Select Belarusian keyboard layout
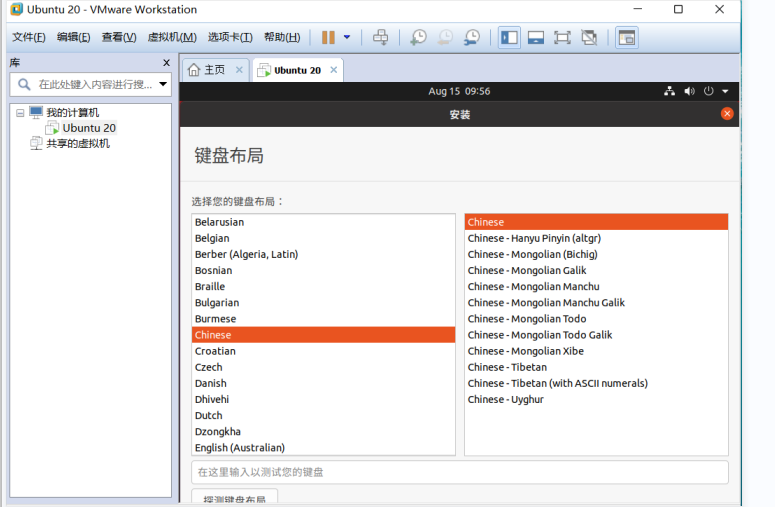 [x=323, y=222]
